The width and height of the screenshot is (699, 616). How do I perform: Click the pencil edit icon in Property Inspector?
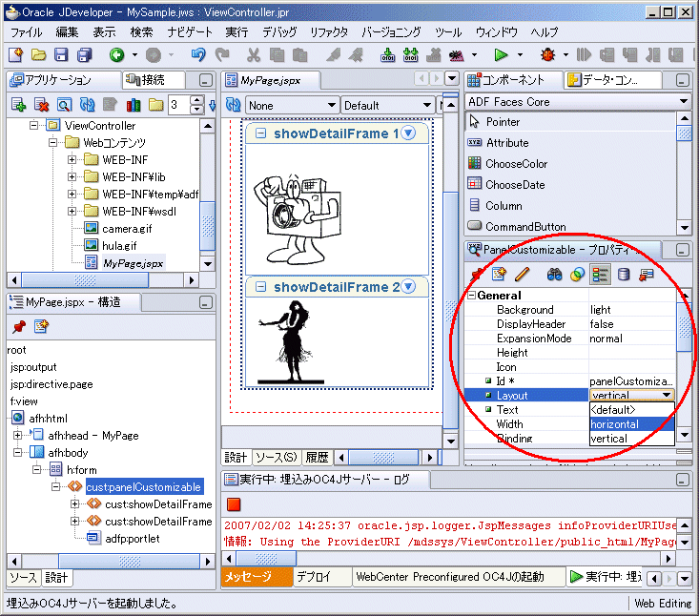pyautogui.click(x=522, y=274)
